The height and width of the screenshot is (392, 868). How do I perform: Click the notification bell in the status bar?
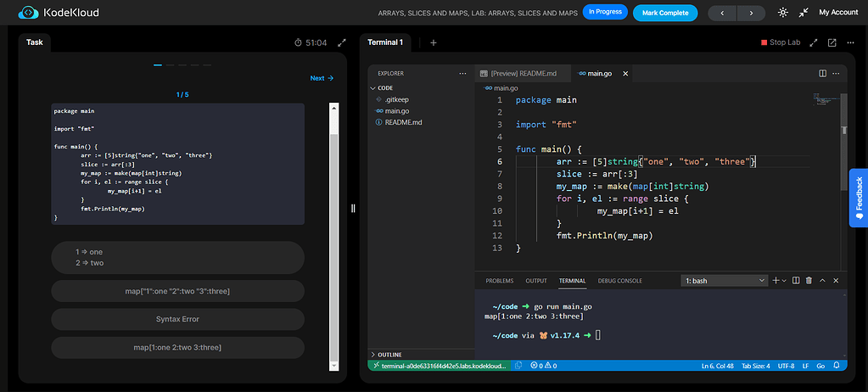(x=838, y=366)
